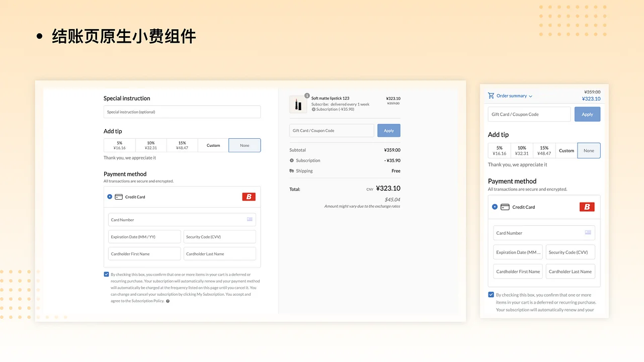This screenshot has height=362, width=644.
Task: Click the Apply button in the right summary panel
Action: [x=587, y=114]
